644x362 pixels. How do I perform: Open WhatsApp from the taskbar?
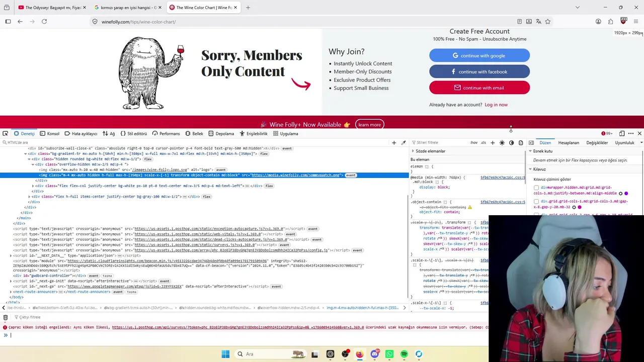click(x=389, y=354)
